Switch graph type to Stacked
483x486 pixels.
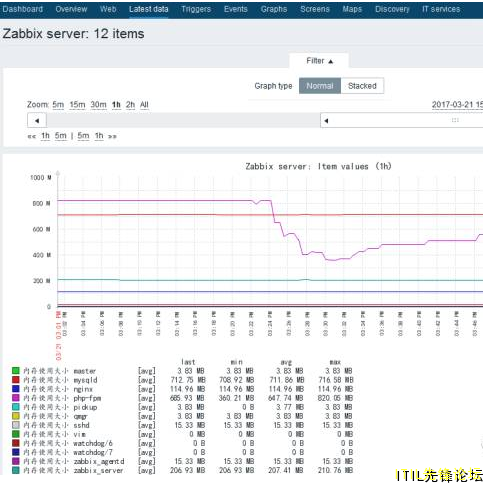(362, 86)
